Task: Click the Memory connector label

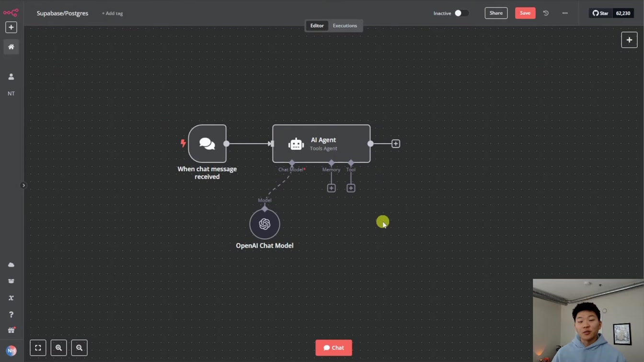Action: point(331,170)
